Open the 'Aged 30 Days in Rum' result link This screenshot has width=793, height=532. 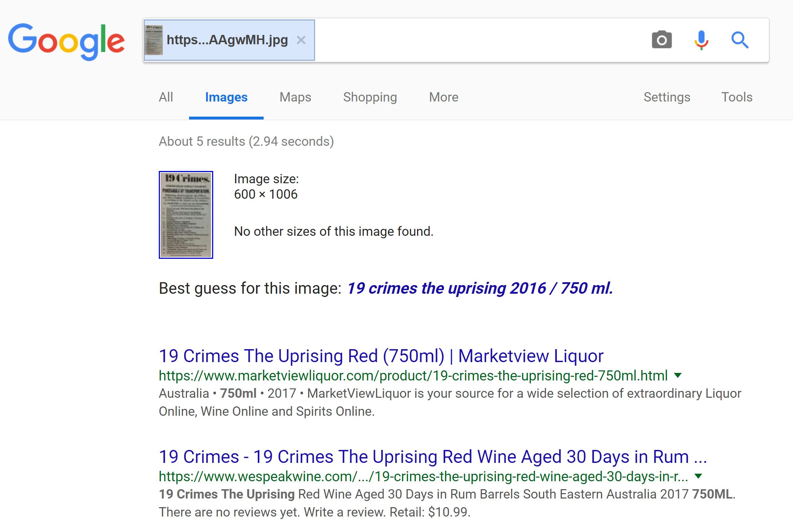pyautogui.click(x=433, y=457)
